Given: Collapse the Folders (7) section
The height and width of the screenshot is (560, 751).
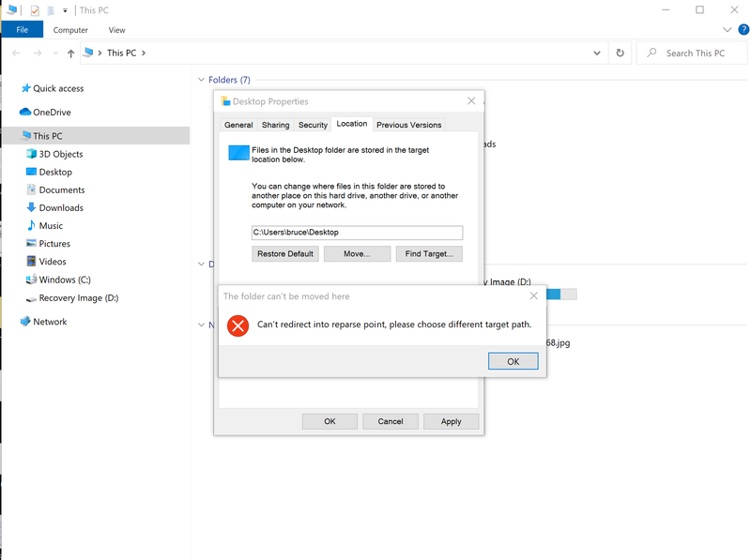Looking at the screenshot, I should [201, 80].
